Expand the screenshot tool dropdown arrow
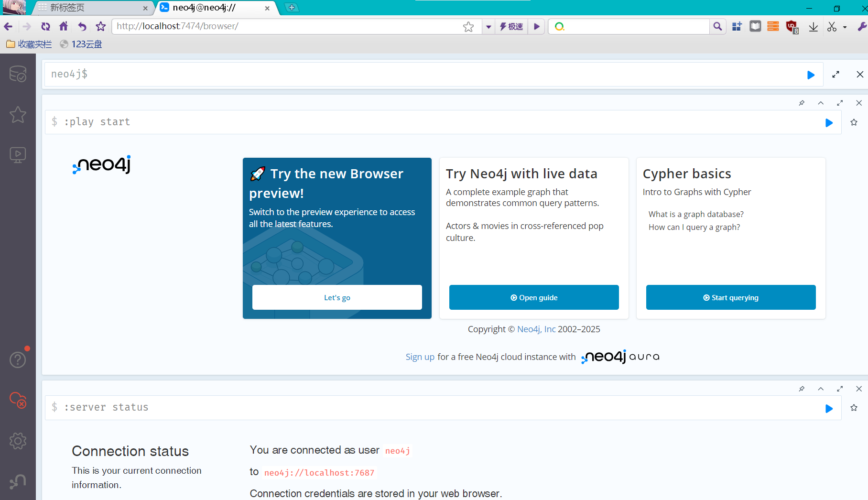The width and height of the screenshot is (868, 500). pyautogui.click(x=845, y=27)
